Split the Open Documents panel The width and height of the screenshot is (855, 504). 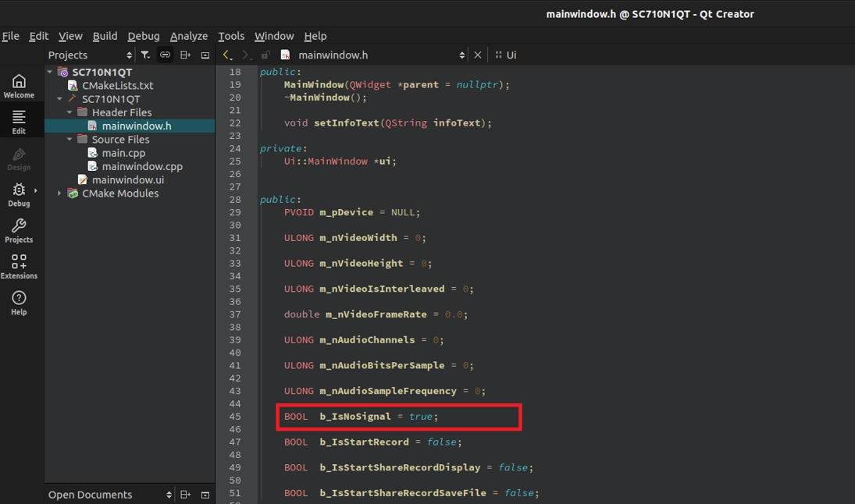[185, 495]
